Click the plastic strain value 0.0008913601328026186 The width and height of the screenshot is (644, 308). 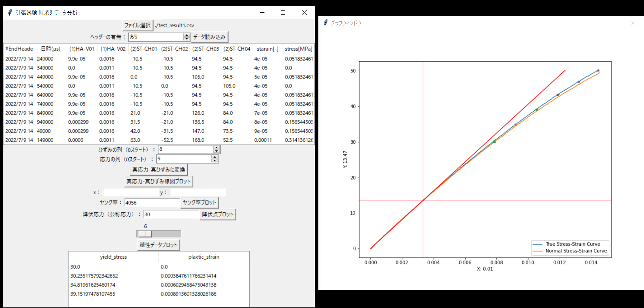pyautogui.click(x=189, y=294)
